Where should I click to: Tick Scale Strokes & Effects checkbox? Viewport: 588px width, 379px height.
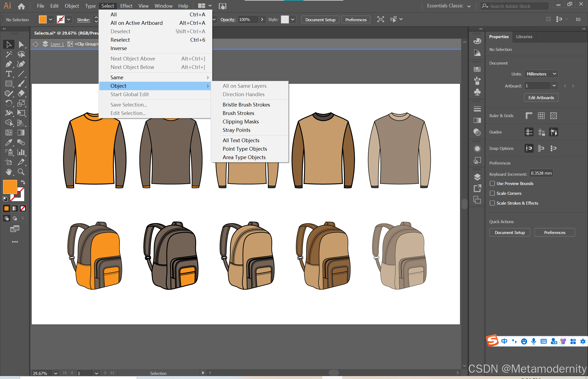[x=492, y=203]
